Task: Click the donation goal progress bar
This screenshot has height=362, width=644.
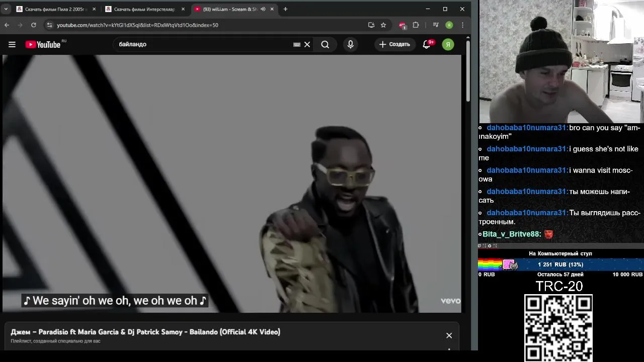Action: coord(560,264)
